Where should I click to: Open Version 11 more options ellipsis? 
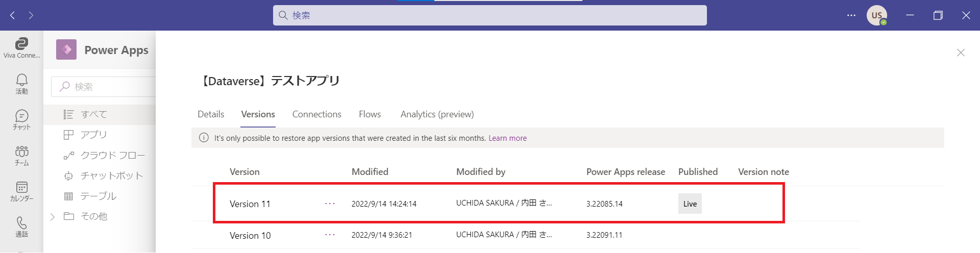pos(330,204)
